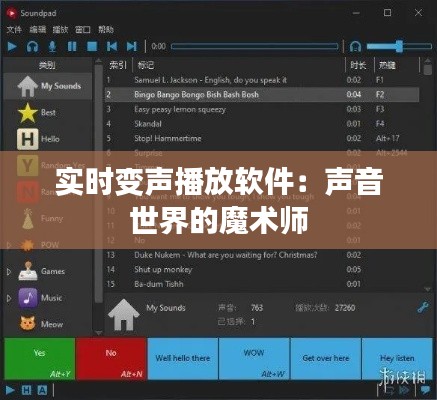The height and width of the screenshot is (400, 437).
Task: Stop playback with the square stop icon
Action: (92, 46)
